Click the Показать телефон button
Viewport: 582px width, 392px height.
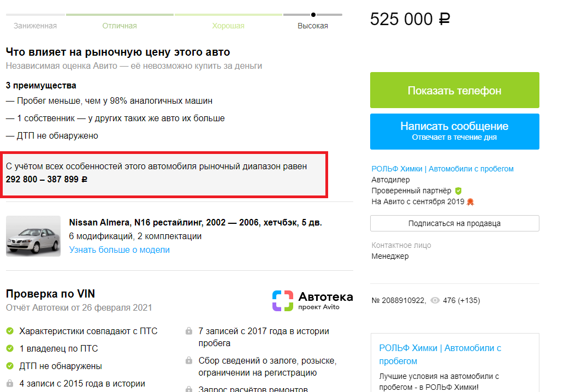click(454, 90)
